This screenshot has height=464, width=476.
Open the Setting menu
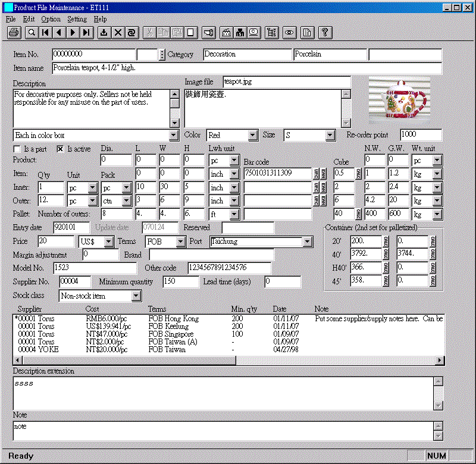(x=77, y=19)
